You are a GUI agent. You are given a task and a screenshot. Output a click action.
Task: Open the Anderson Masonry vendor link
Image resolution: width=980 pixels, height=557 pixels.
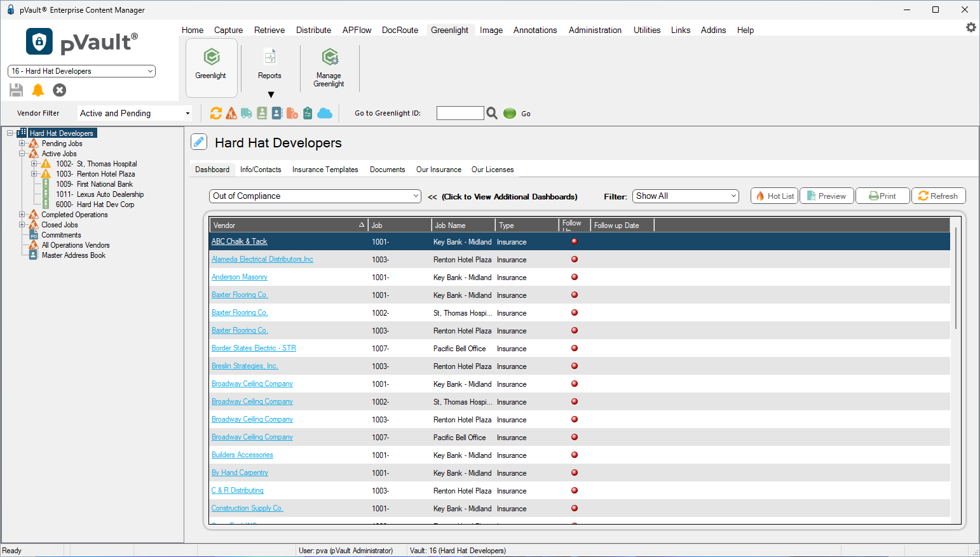coord(240,277)
